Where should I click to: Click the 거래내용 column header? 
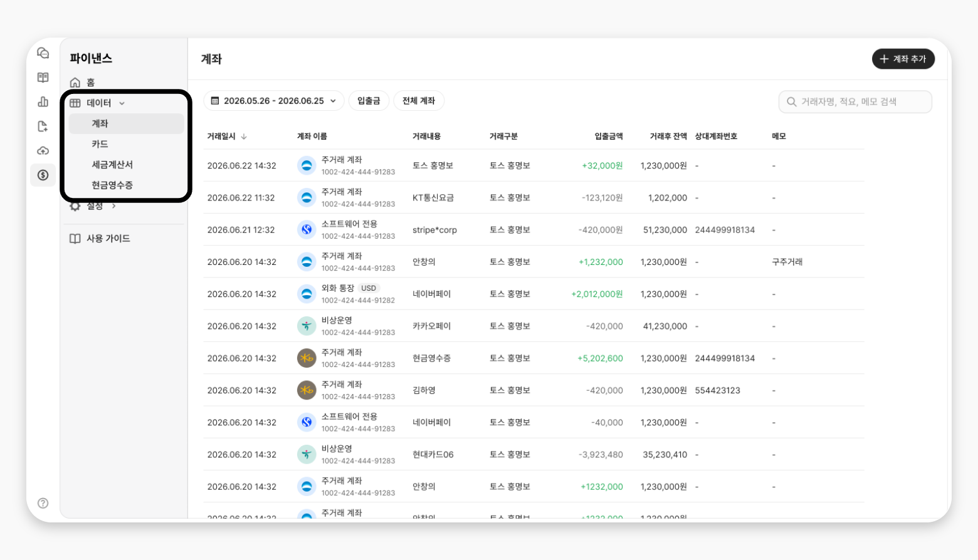(427, 137)
